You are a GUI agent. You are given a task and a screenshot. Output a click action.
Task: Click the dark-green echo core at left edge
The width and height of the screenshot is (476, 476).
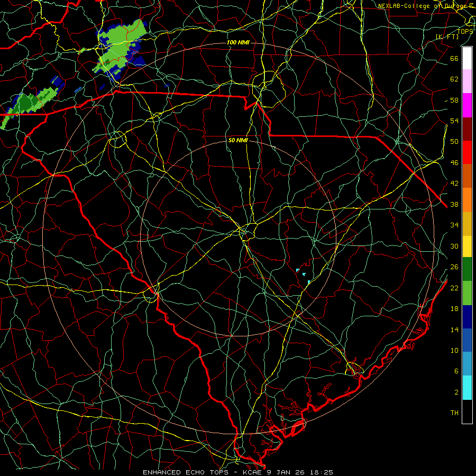pyautogui.click(x=26, y=103)
